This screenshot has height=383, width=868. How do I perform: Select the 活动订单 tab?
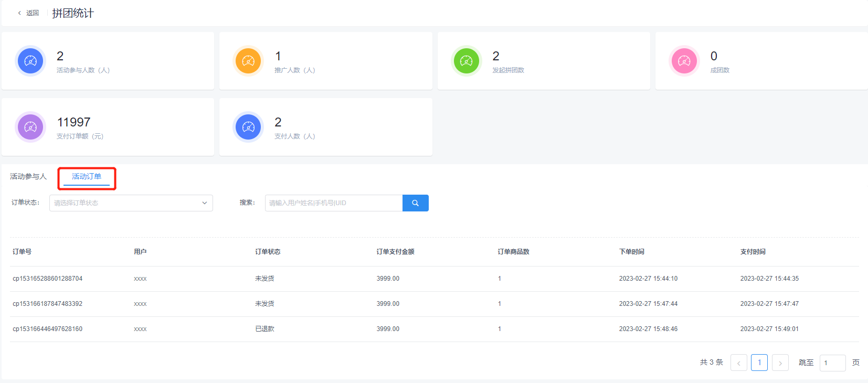(87, 176)
